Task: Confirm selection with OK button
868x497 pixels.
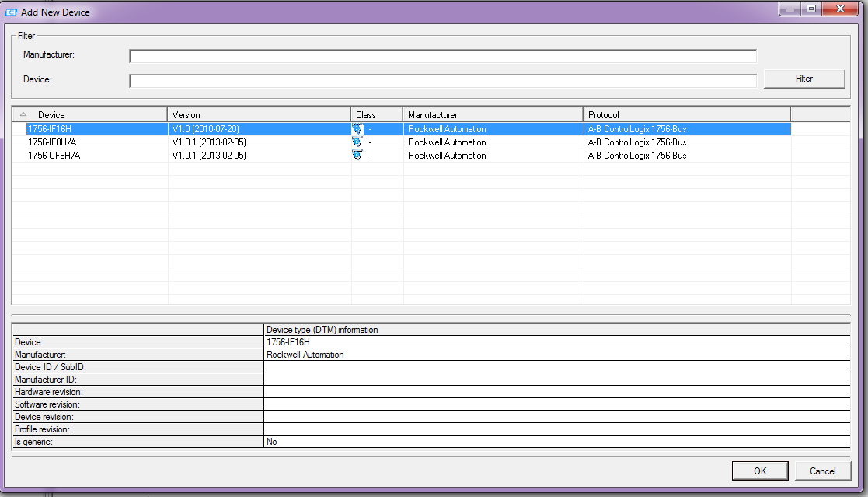Action: point(759,471)
